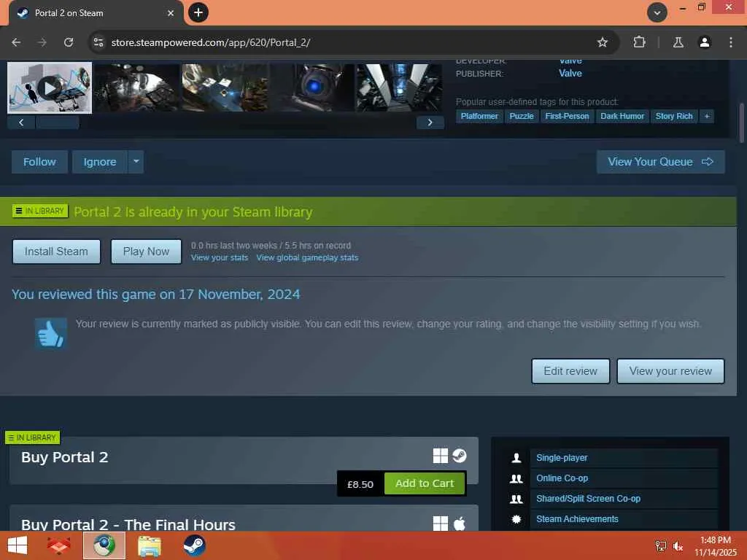Open View global gameplay stats link

(x=307, y=257)
